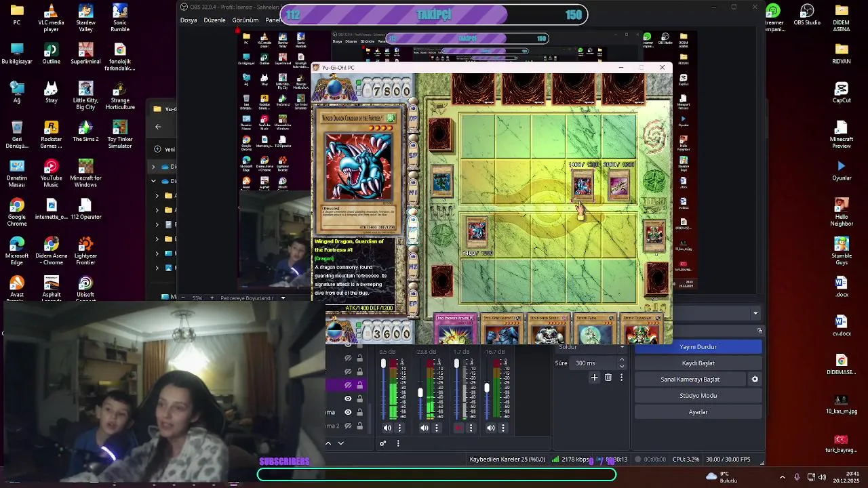This screenshot has width=868, height=488.
Task: Select the 112 Operator desktop icon
Action: [x=85, y=209]
